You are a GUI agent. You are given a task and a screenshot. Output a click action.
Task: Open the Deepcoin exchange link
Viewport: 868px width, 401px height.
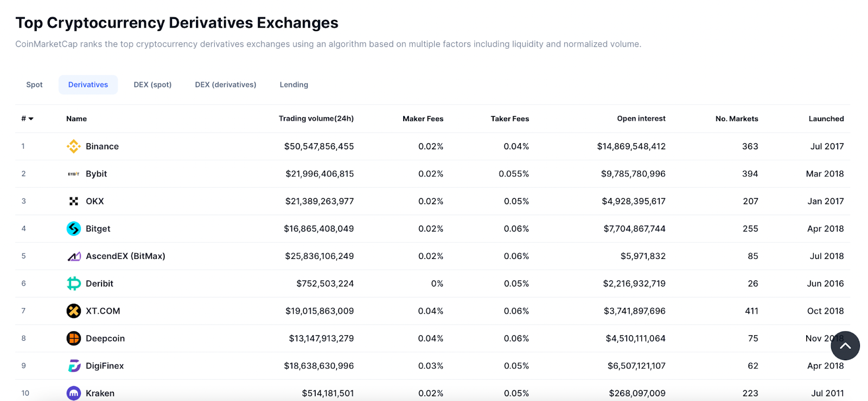click(105, 338)
